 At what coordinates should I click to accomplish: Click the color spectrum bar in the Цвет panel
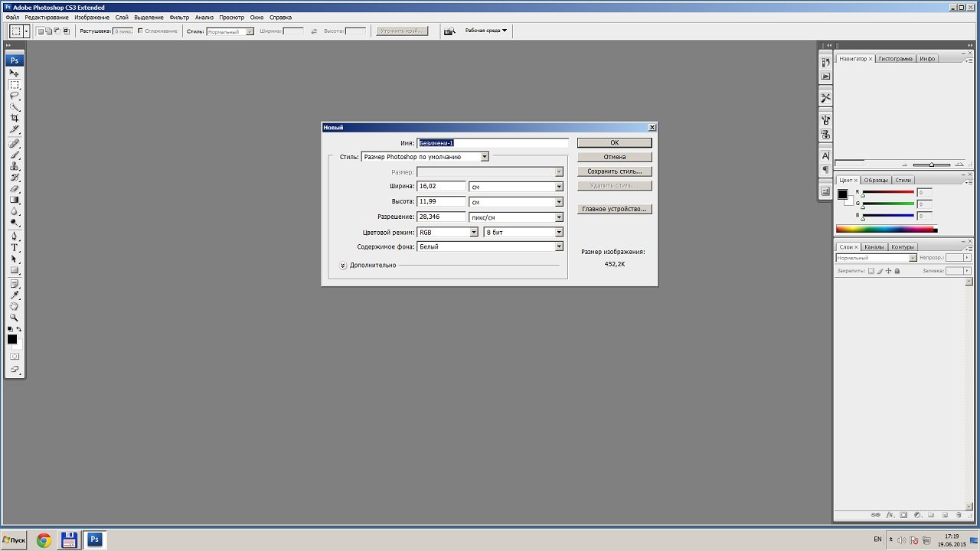point(885,229)
